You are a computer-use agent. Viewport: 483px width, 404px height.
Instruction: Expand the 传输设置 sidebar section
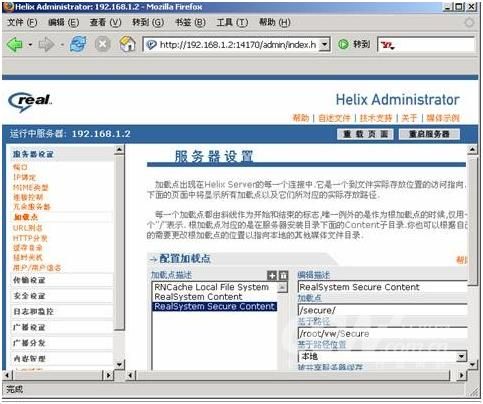coord(62,280)
